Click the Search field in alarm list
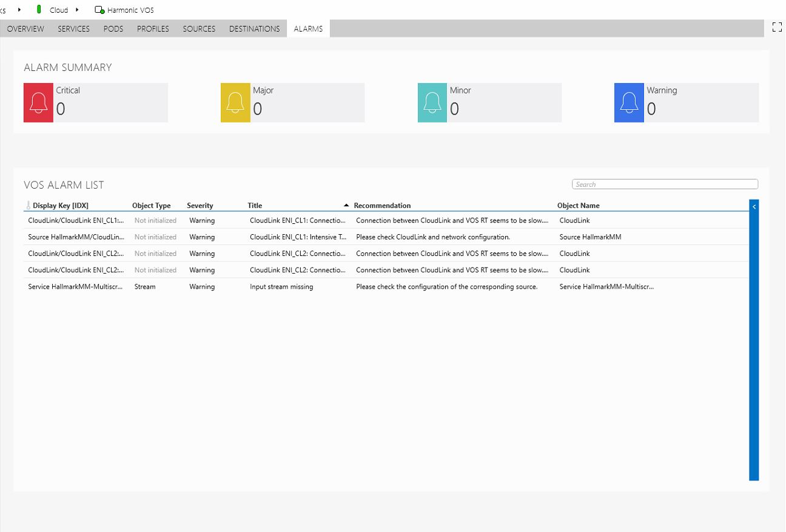This screenshot has width=786, height=532. click(665, 184)
